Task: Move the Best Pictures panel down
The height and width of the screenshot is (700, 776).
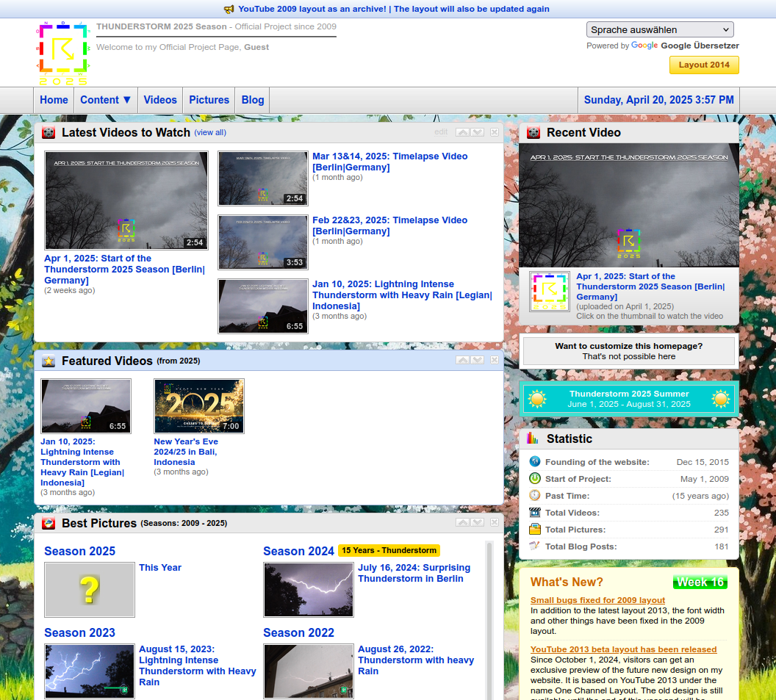Action: point(478,522)
